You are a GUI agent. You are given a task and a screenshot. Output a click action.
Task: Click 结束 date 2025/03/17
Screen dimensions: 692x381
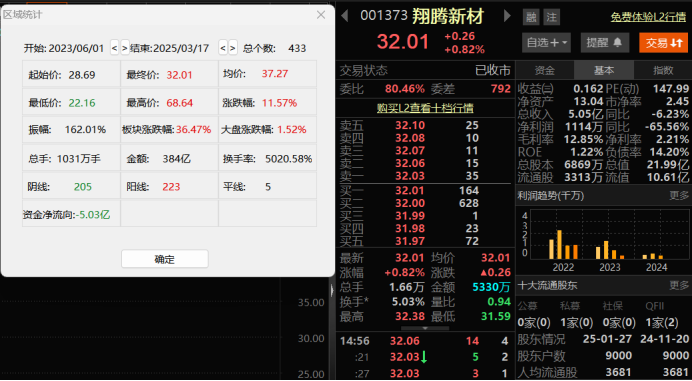(181, 48)
